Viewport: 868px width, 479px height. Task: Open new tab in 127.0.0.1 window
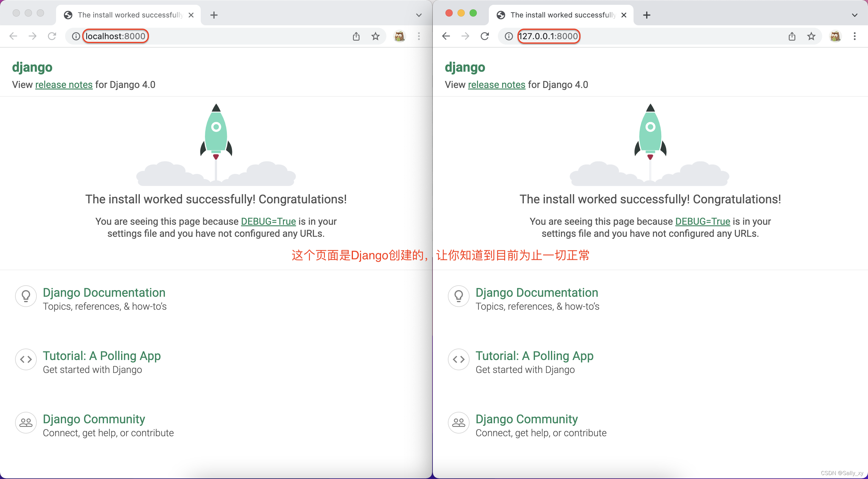tap(646, 15)
